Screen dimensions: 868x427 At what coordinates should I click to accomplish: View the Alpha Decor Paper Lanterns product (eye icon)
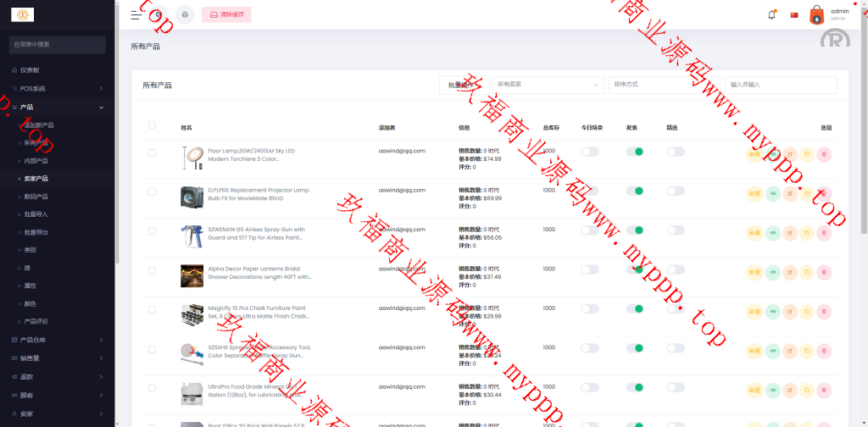point(772,271)
